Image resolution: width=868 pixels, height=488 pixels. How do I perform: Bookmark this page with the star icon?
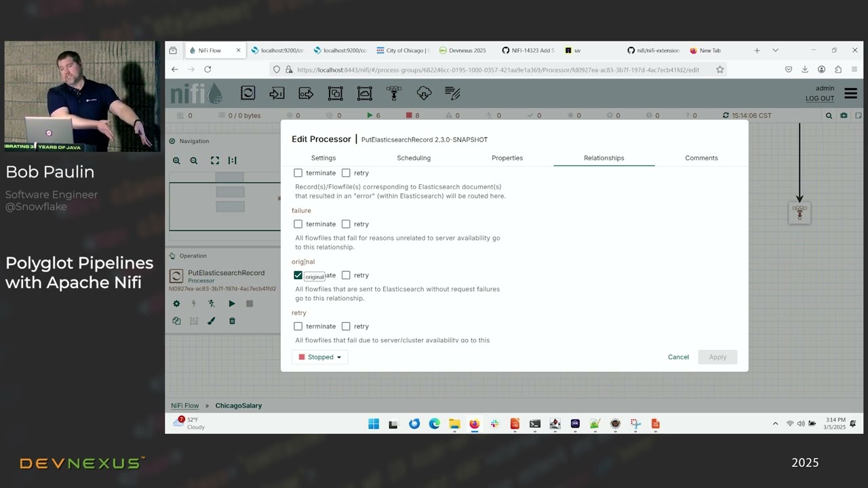click(719, 69)
